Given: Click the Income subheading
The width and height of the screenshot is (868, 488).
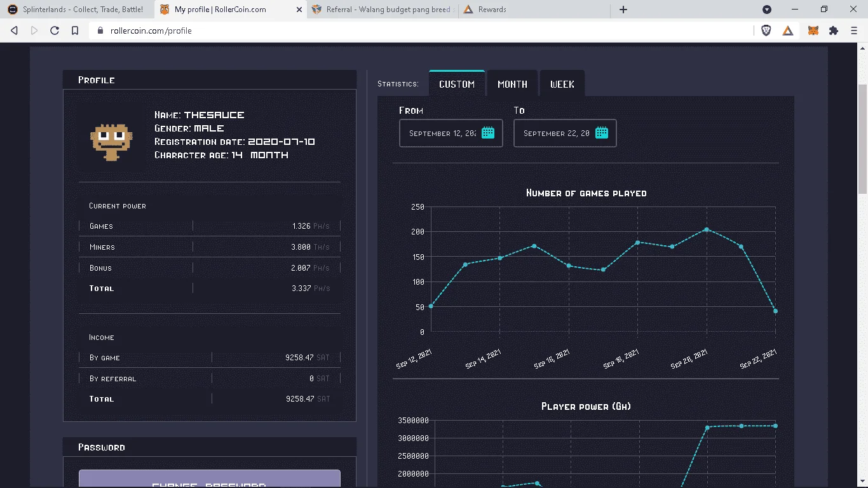Looking at the screenshot, I should tap(102, 337).
